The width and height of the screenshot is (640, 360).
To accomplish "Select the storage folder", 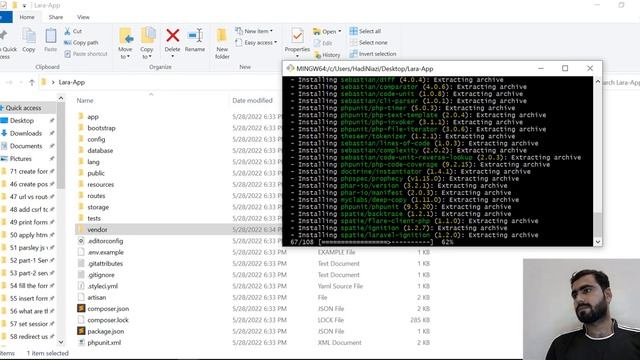I will 98,207.
